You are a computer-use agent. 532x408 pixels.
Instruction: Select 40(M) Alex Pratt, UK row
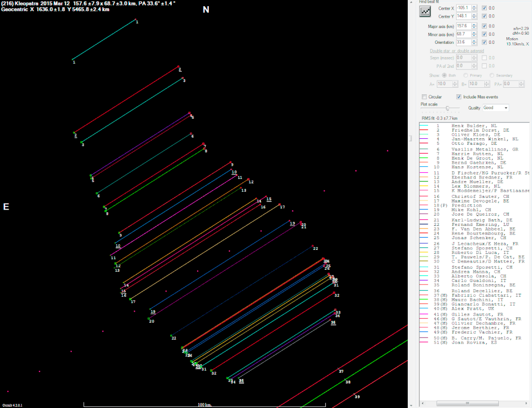tap(474, 309)
